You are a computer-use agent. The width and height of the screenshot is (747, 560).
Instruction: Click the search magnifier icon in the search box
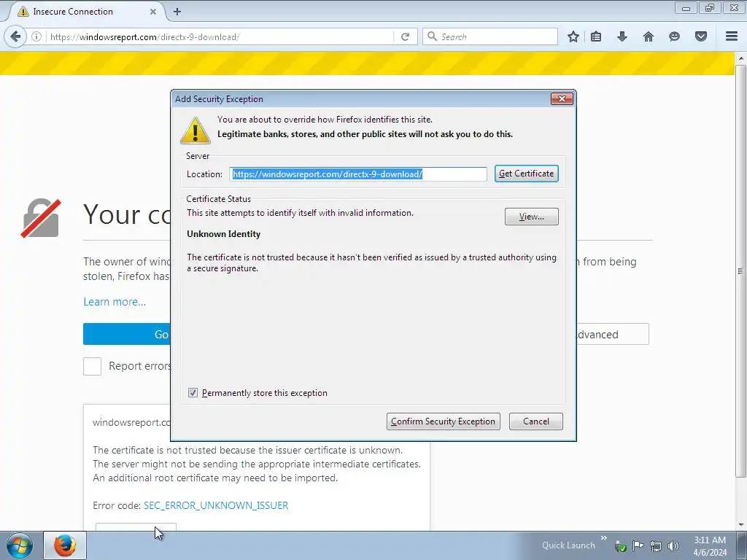point(432,36)
